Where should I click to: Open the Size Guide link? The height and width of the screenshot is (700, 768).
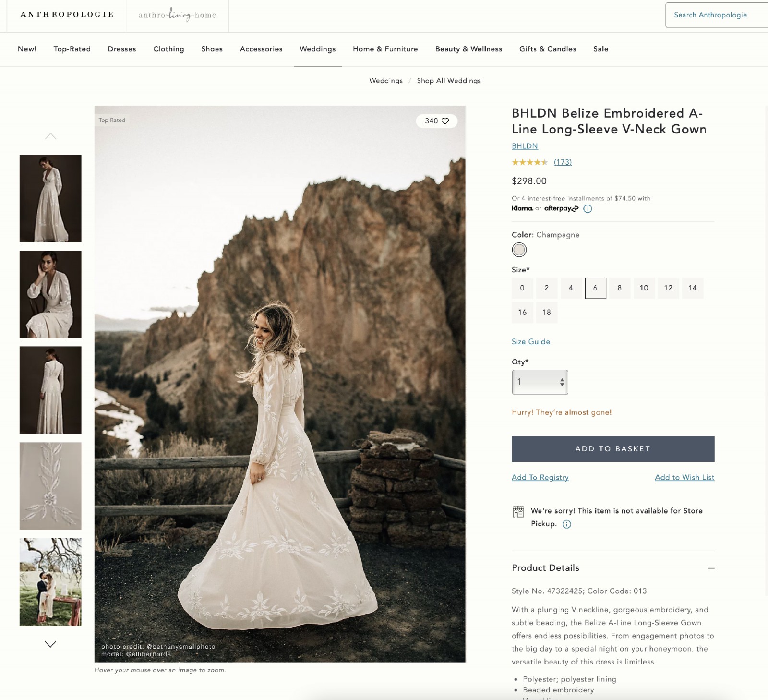click(530, 341)
